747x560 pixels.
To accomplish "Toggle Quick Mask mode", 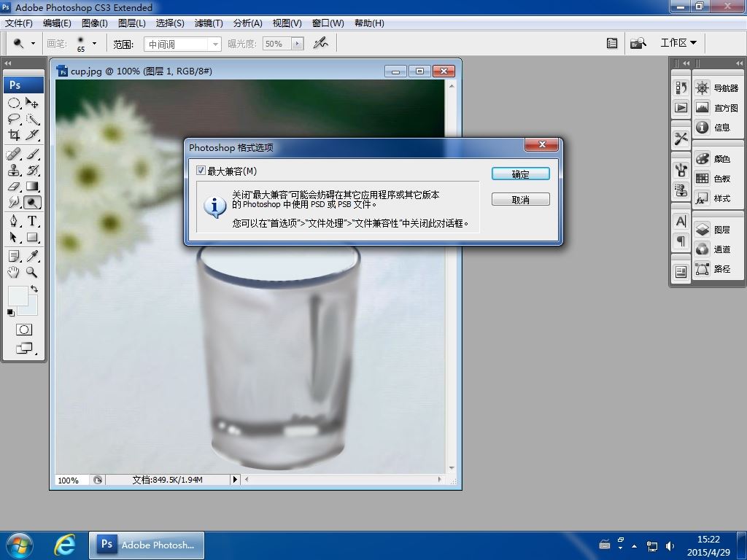I will pos(24,330).
